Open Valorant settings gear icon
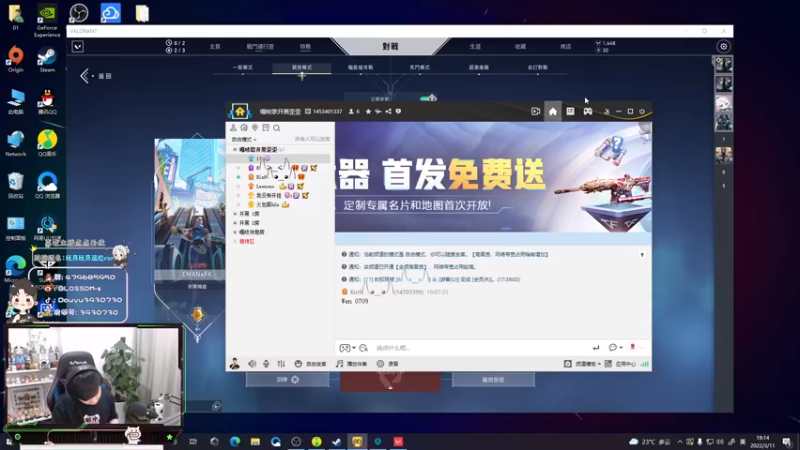 [723, 46]
